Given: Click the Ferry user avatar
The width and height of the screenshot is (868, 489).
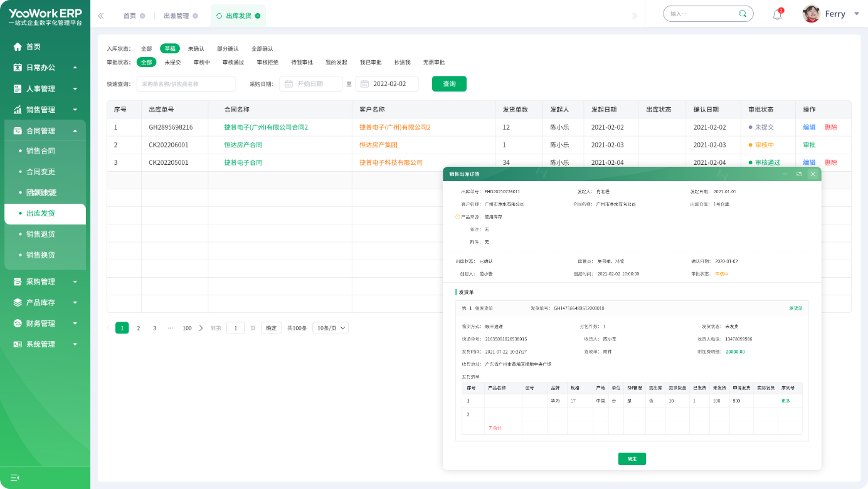Looking at the screenshot, I should [x=811, y=14].
